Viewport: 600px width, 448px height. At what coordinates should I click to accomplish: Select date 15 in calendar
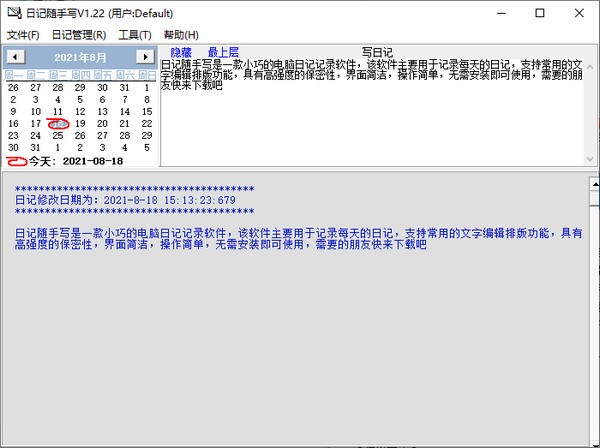[147, 112]
